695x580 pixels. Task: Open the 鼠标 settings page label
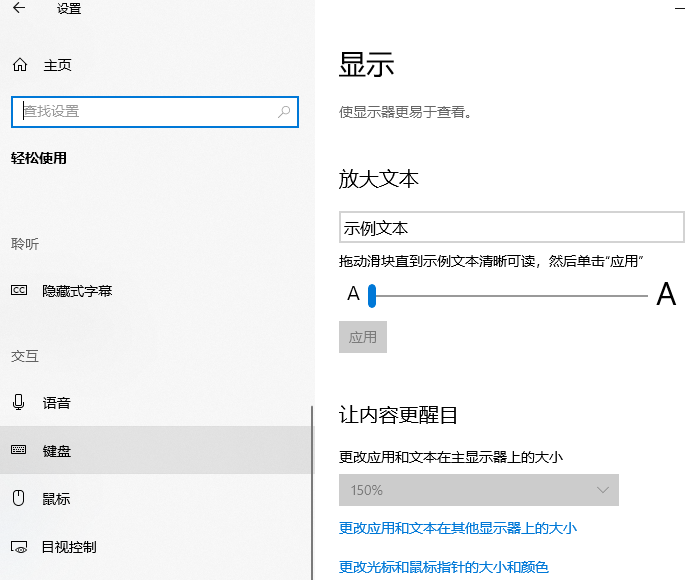57,499
